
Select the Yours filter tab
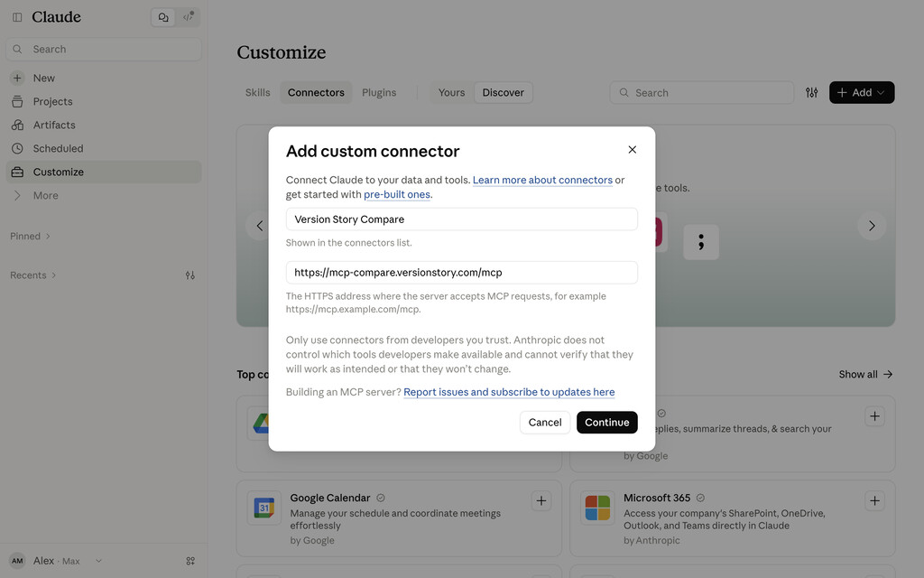[x=451, y=93]
